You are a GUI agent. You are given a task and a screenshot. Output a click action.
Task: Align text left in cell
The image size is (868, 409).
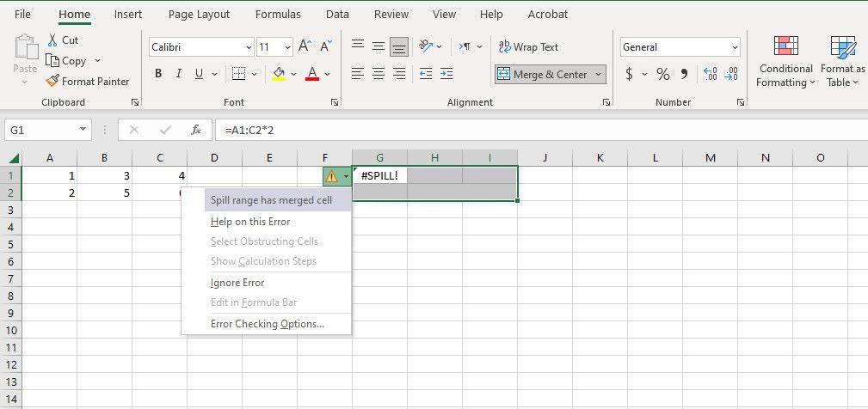(358, 74)
